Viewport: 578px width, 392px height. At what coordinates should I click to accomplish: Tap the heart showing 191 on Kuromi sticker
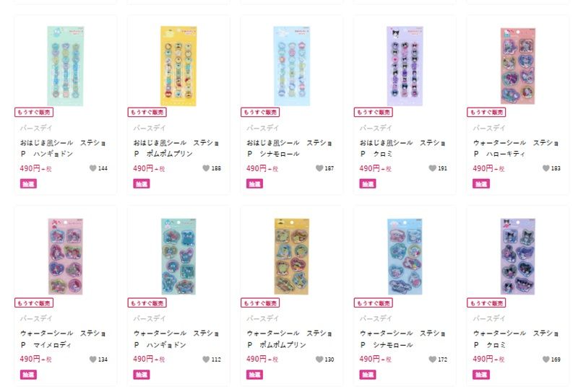click(432, 168)
